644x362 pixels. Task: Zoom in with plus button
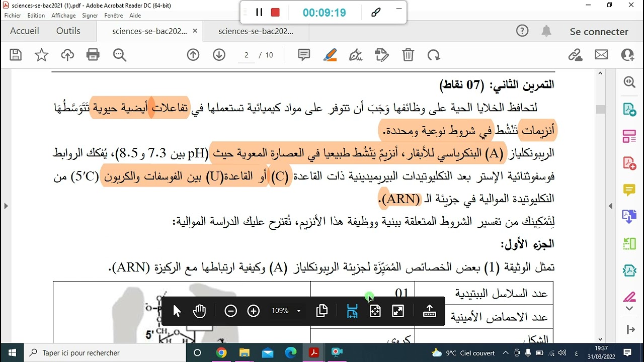[x=254, y=311]
